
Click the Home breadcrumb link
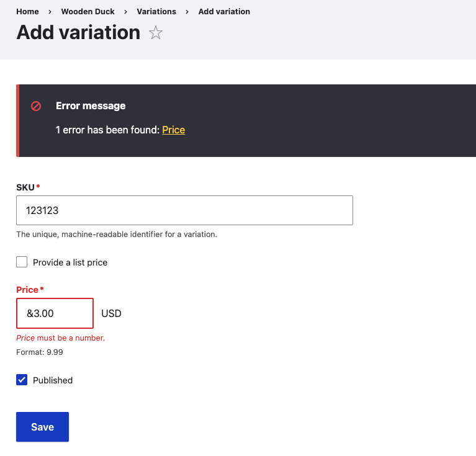[x=28, y=12]
